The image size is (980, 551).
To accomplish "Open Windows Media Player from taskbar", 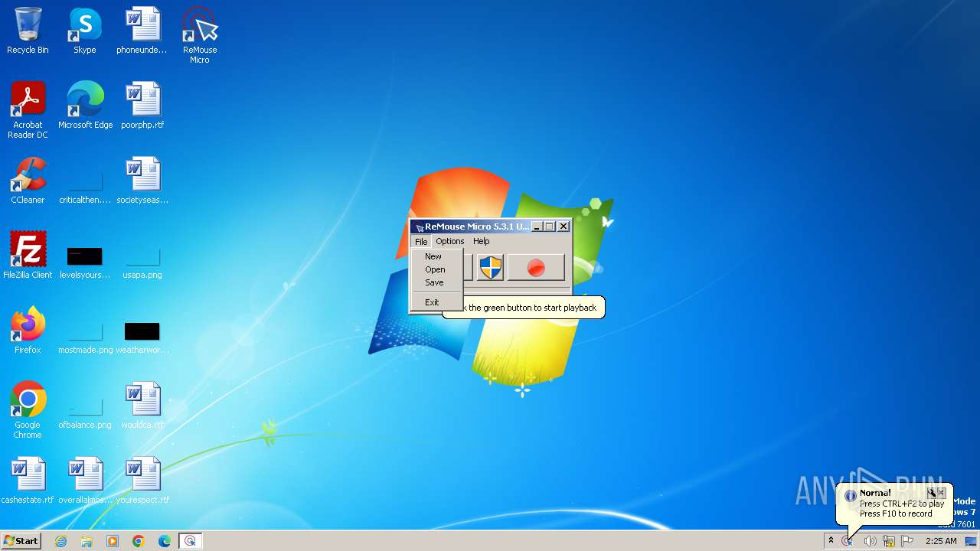I will pos(113,541).
